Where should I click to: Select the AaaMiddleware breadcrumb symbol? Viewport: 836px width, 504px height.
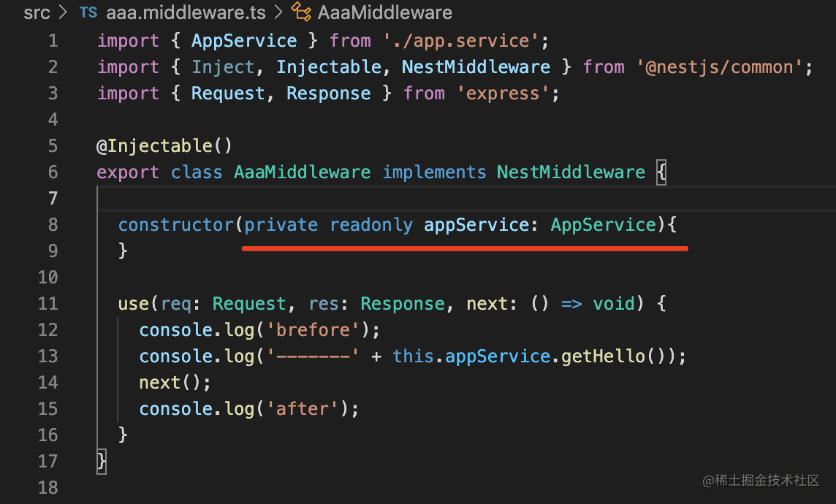point(384,13)
